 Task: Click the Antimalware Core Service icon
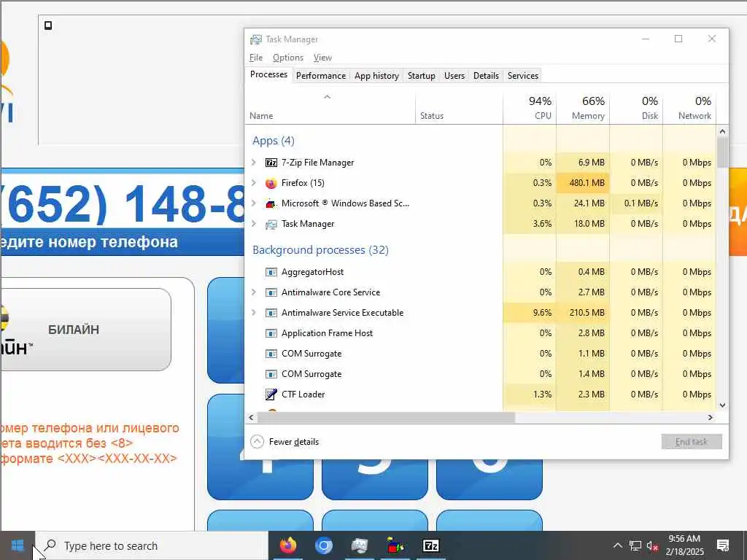pos(271,293)
